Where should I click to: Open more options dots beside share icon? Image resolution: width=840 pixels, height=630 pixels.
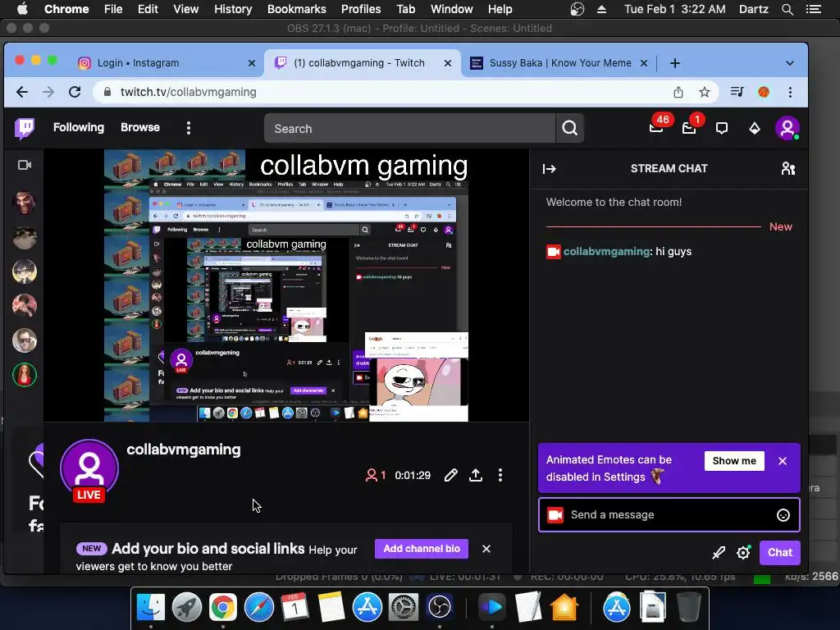(x=500, y=475)
